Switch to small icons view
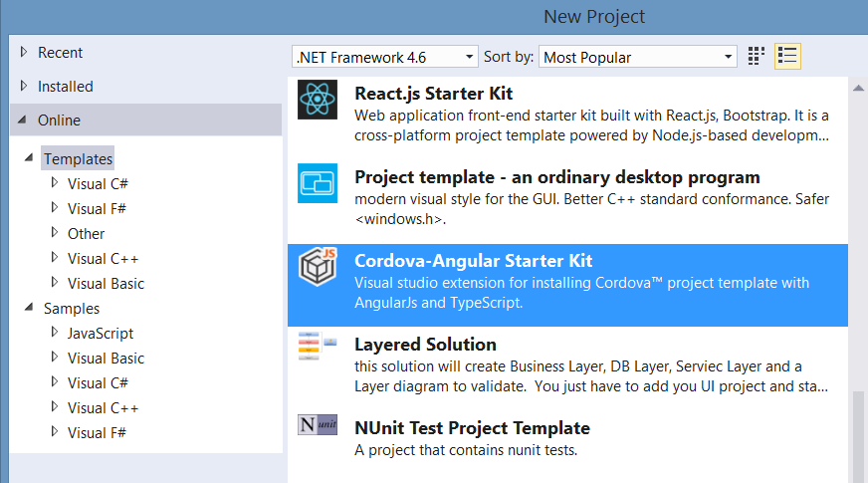 pyautogui.click(x=757, y=57)
